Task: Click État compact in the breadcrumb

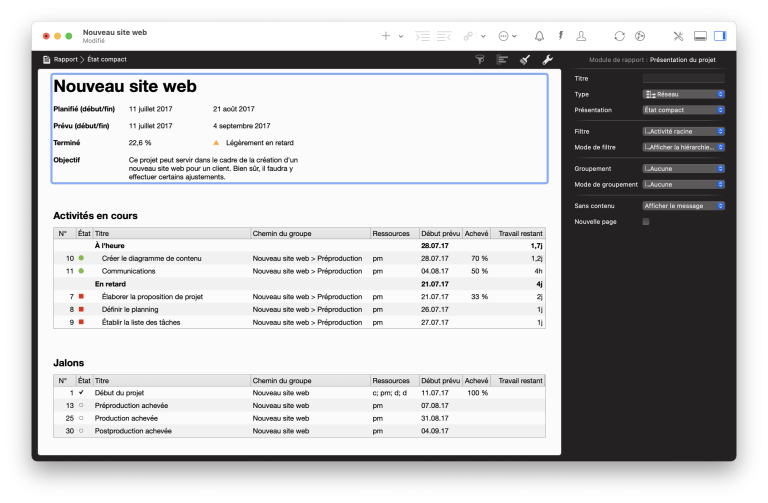Action: pyautogui.click(x=107, y=59)
